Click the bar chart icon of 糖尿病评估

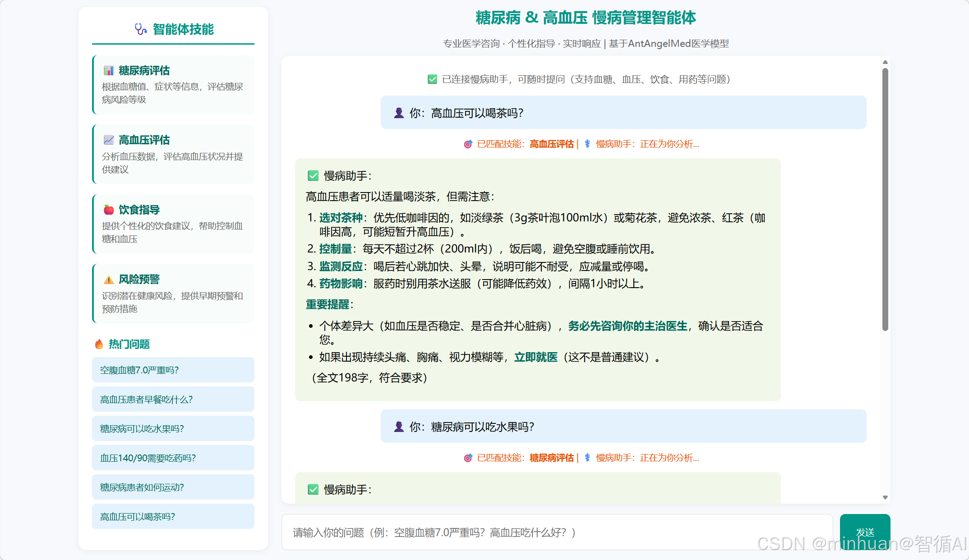click(109, 71)
